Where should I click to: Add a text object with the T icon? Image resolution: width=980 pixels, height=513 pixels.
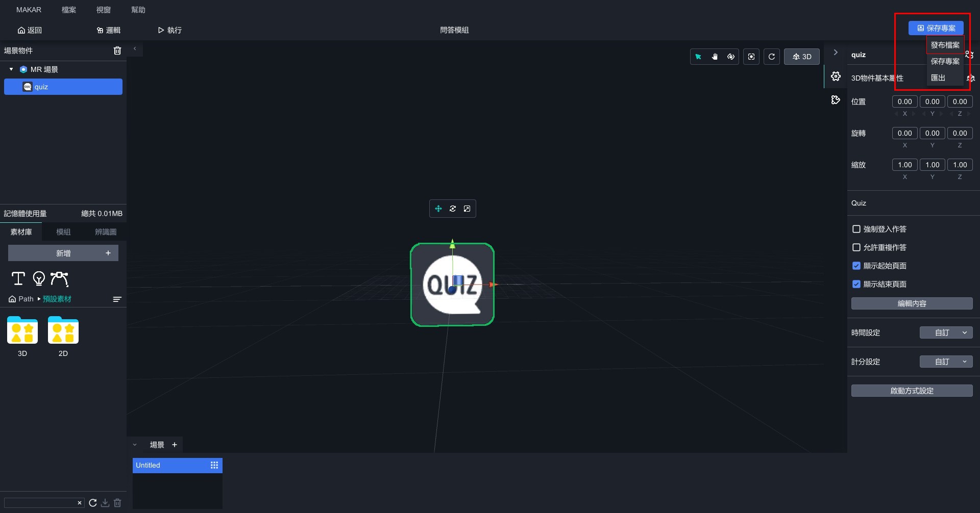click(x=18, y=278)
